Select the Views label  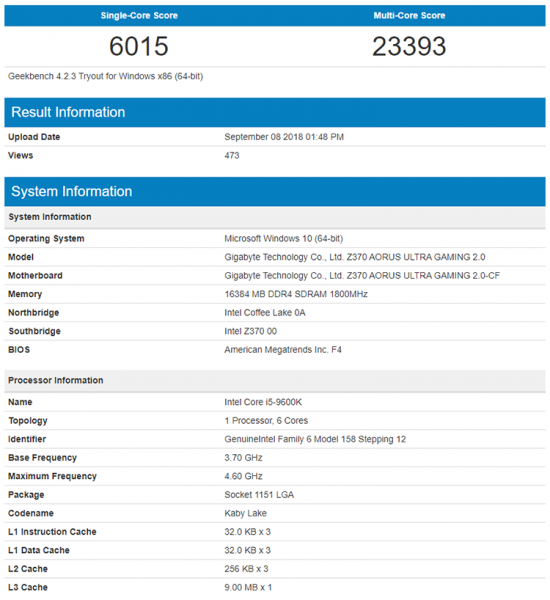(x=21, y=155)
